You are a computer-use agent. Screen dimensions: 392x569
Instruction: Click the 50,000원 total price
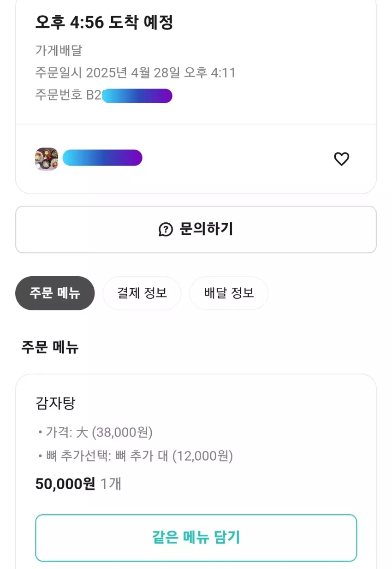click(65, 484)
